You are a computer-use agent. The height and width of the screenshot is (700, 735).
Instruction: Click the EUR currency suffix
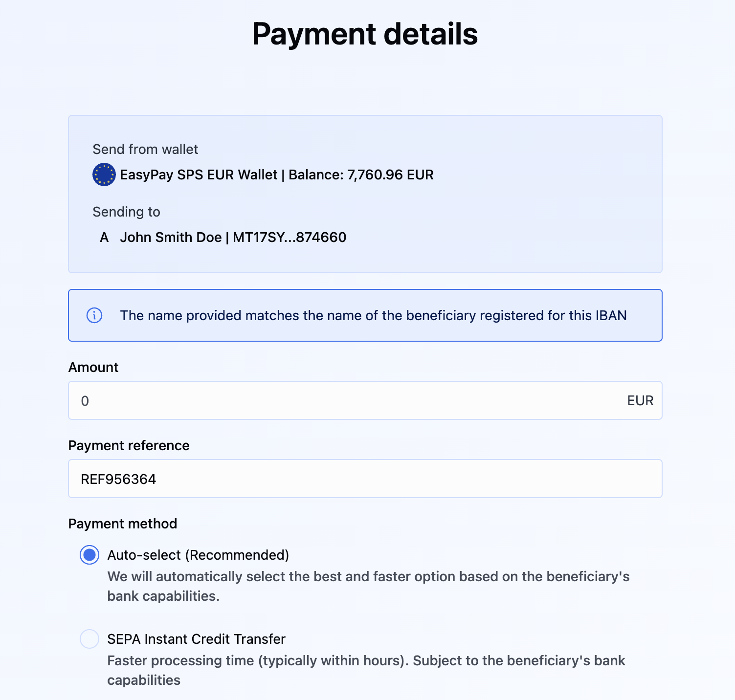640,401
